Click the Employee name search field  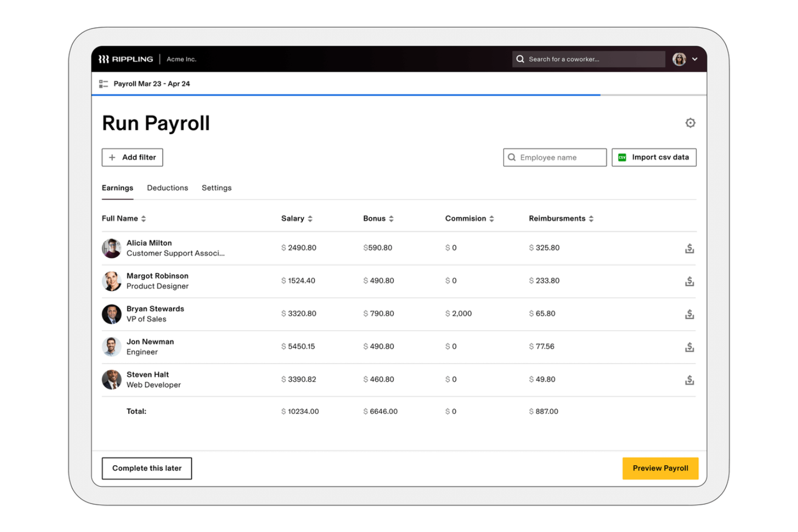tap(555, 157)
